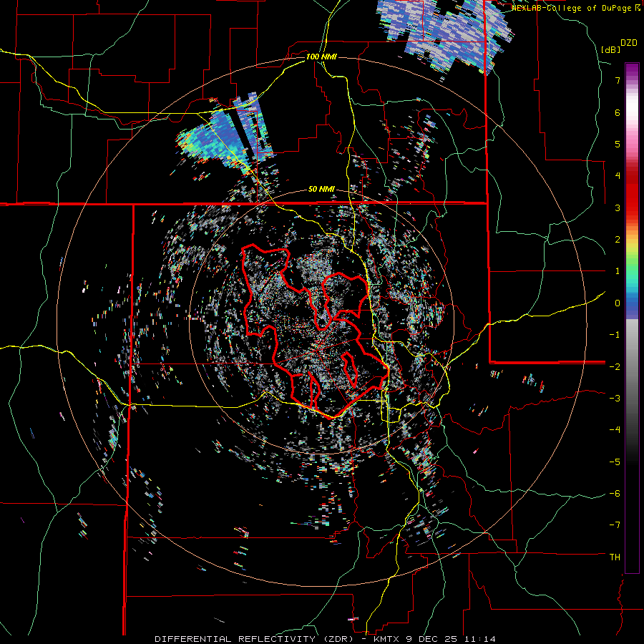Click the ZDR color scale bar
The image size is (644, 644).
pos(632,318)
